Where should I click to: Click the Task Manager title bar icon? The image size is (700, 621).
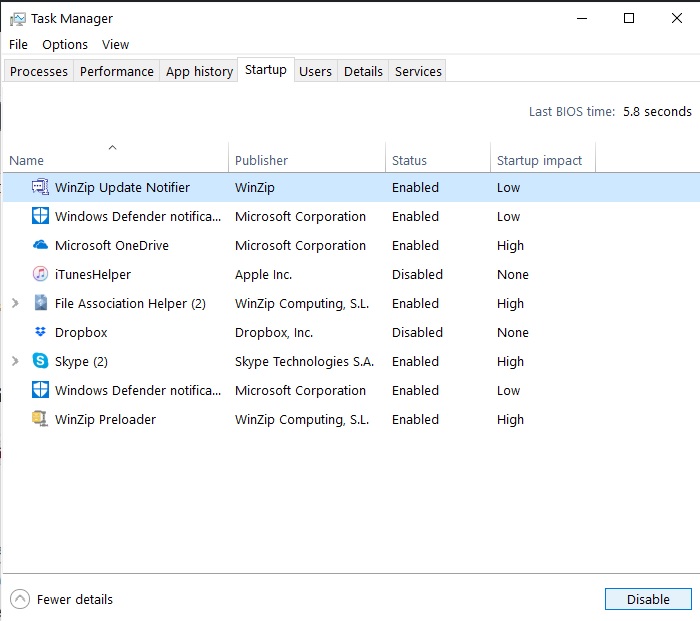pyautogui.click(x=18, y=19)
